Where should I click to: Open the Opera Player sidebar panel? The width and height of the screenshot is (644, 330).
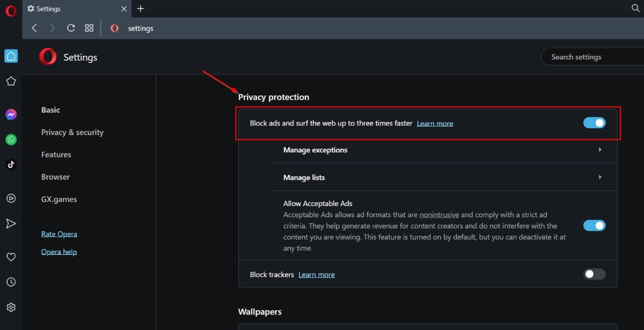[11, 198]
